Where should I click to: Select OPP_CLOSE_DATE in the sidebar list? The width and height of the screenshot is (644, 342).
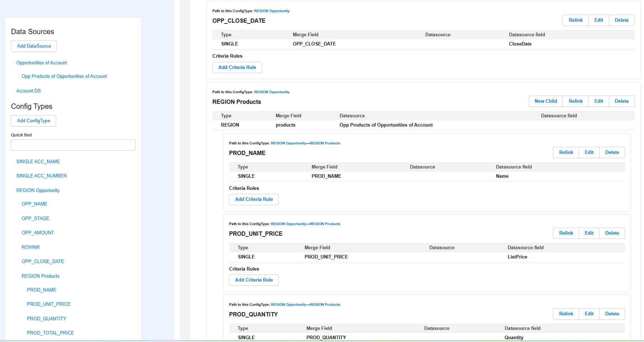coord(43,262)
